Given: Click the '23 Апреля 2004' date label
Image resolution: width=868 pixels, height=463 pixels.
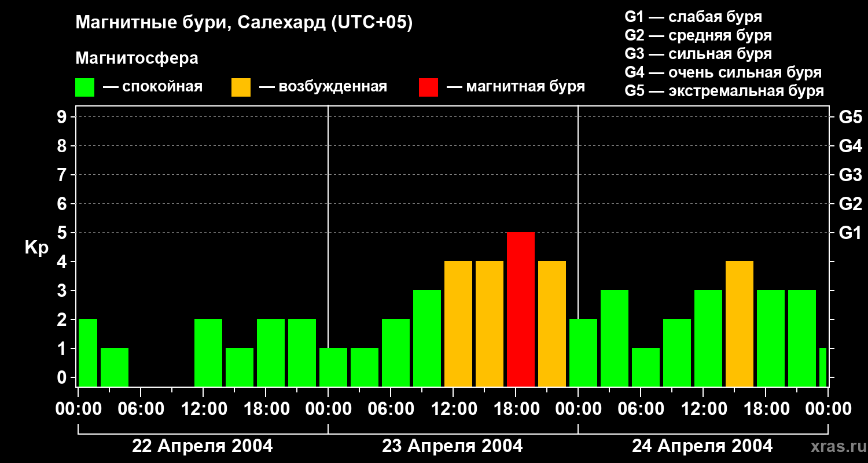Looking at the screenshot, I should click(453, 446).
